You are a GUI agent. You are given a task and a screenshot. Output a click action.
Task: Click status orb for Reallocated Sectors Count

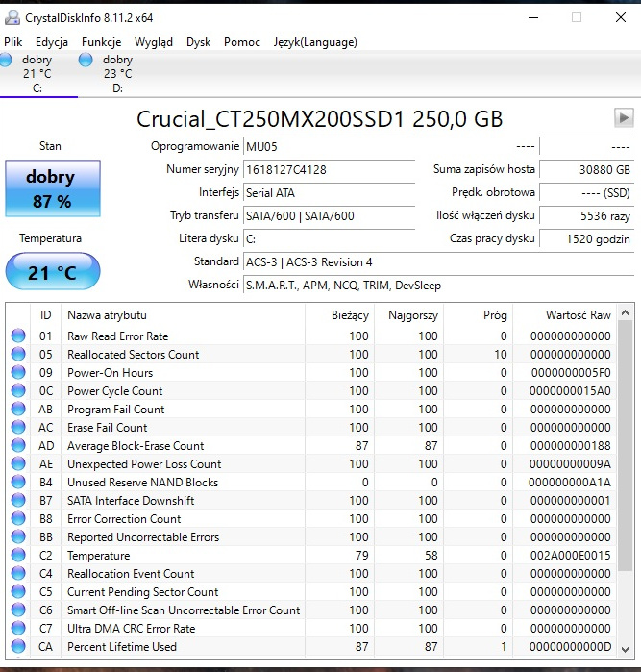click(x=18, y=354)
